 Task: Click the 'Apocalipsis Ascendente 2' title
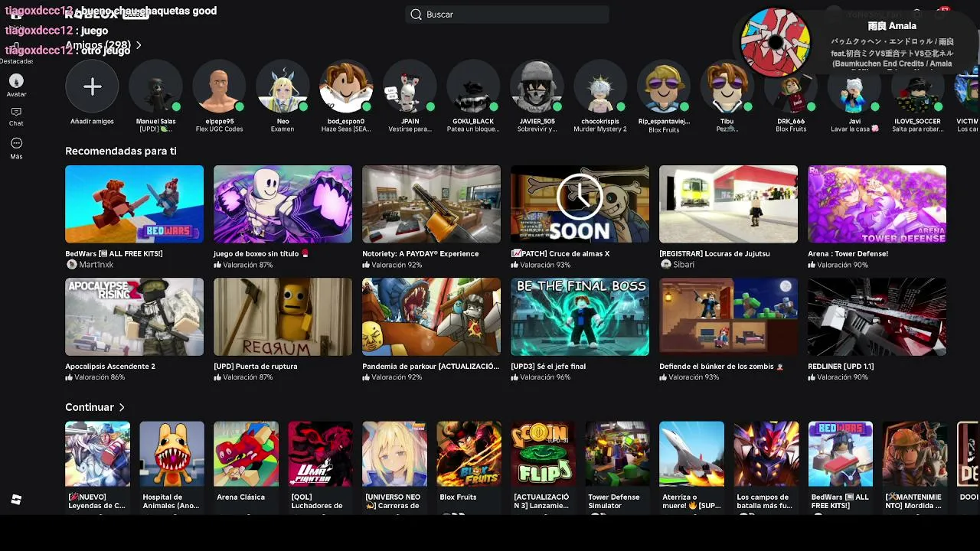(x=110, y=367)
